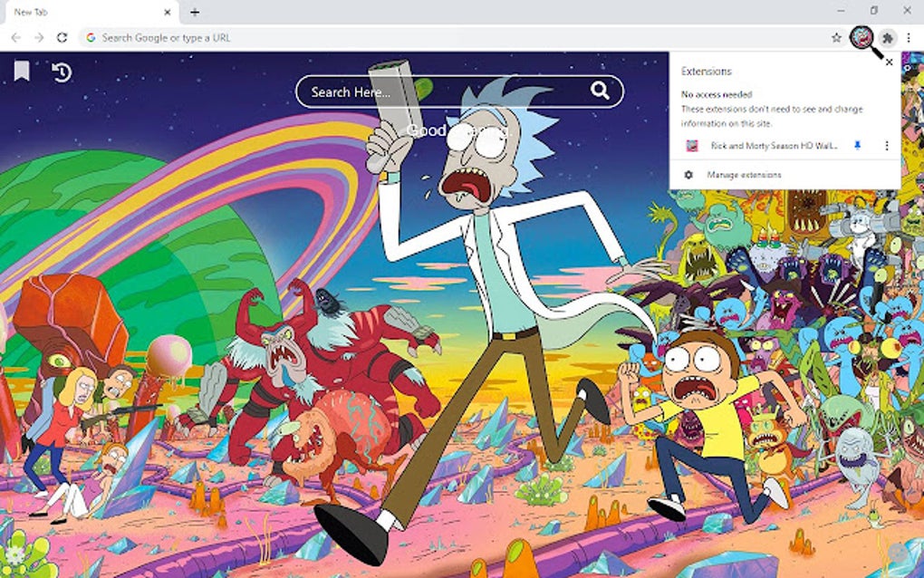The image size is (924, 578).
Task: Open the page's history clock icon
Action: (x=62, y=72)
